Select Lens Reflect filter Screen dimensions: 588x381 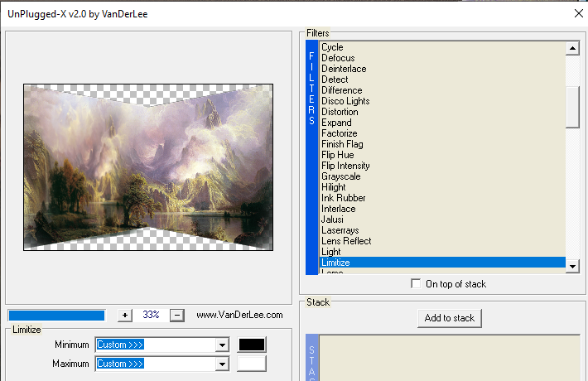(x=442, y=241)
